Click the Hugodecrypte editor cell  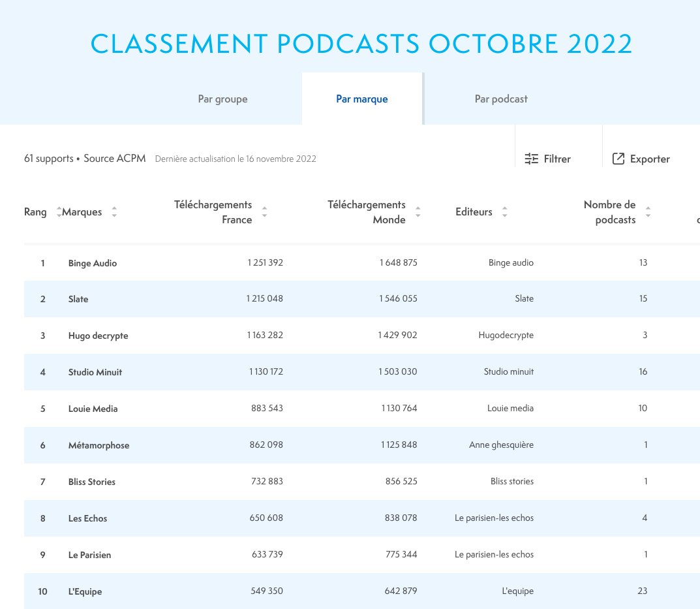[x=506, y=335]
